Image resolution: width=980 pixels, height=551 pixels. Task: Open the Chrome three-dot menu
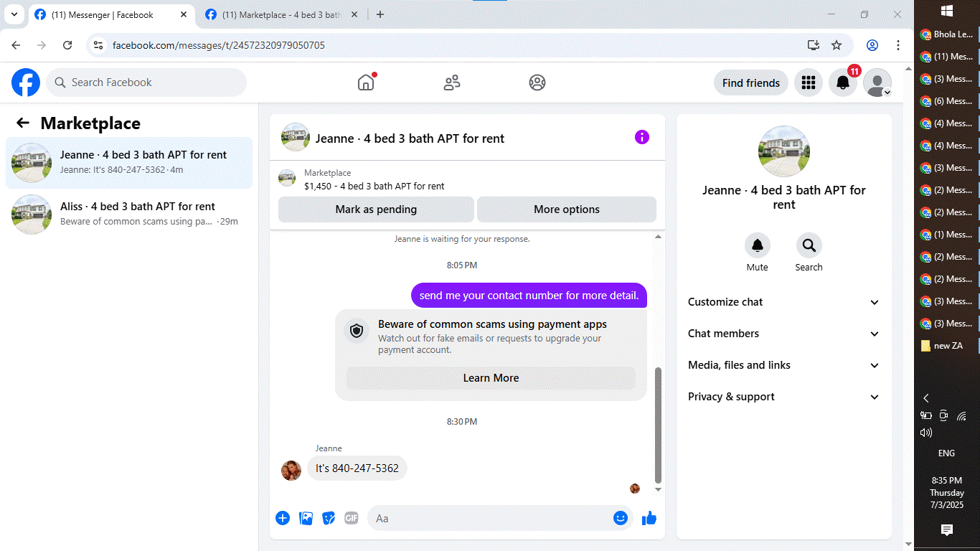click(898, 45)
